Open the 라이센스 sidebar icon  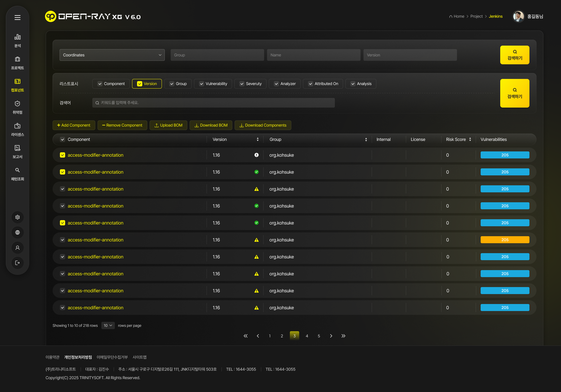[18, 129]
